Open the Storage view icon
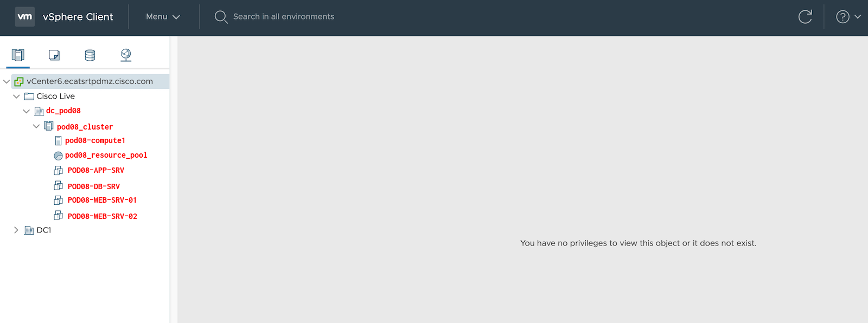This screenshot has width=868, height=323. (x=90, y=55)
